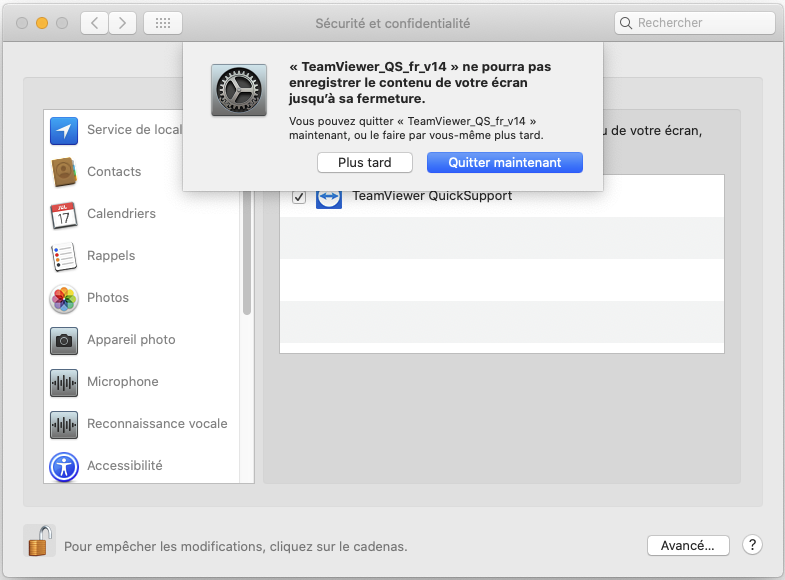
Task: Uncheck the TeamViewer QuickSupport checkbox
Action: point(299,197)
